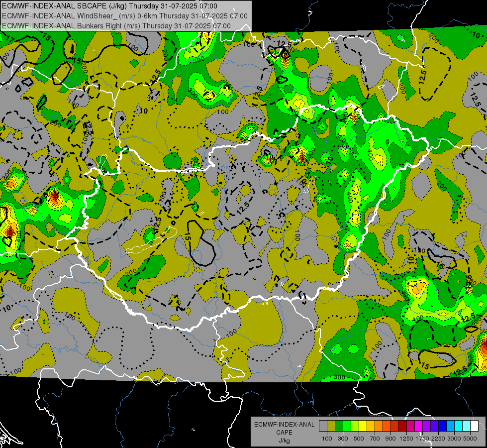Click the Bunkers Right (m/s) title line

116,26
